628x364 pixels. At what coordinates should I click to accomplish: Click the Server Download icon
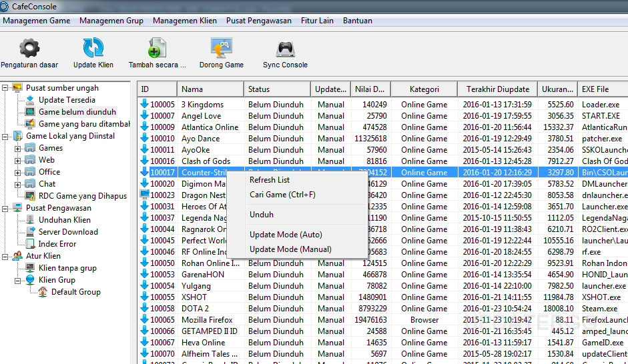pos(30,232)
